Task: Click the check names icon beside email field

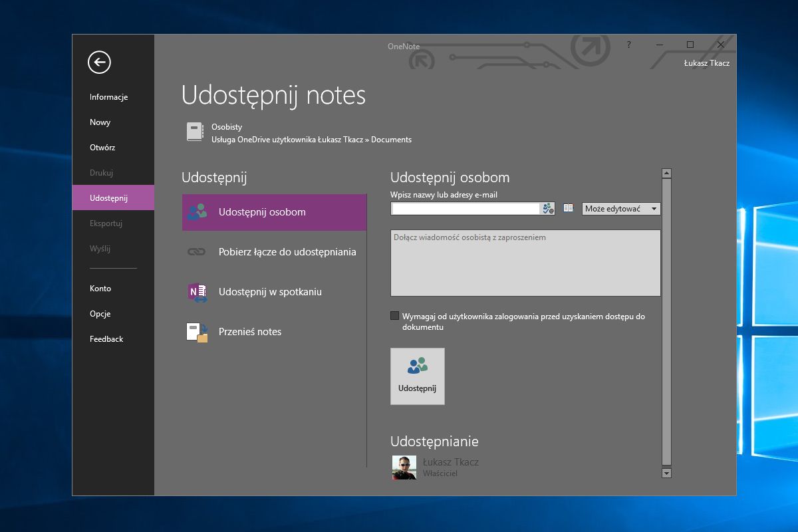Action: pos(548,209)
